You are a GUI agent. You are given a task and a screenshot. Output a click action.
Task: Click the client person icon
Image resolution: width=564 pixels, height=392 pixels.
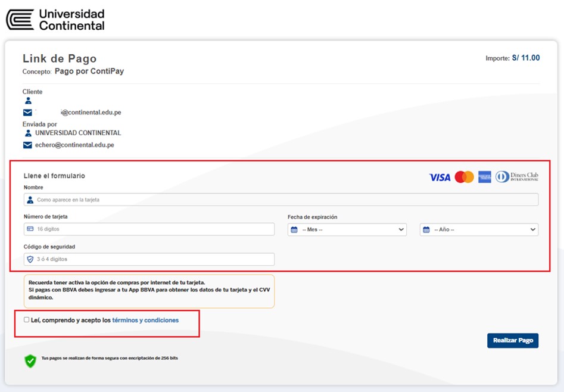coord(28,101)
